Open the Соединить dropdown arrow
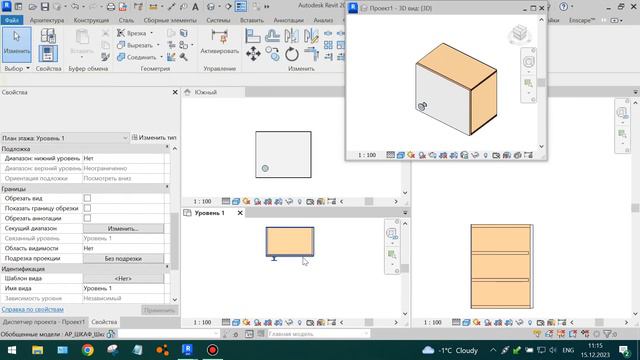 coord(162,57)
